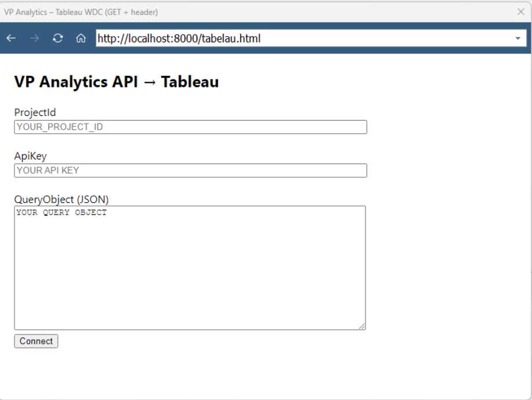This screenshot has height=400, width=532.
Task: Navigate forward using the forward arrow
Action: 33,38
